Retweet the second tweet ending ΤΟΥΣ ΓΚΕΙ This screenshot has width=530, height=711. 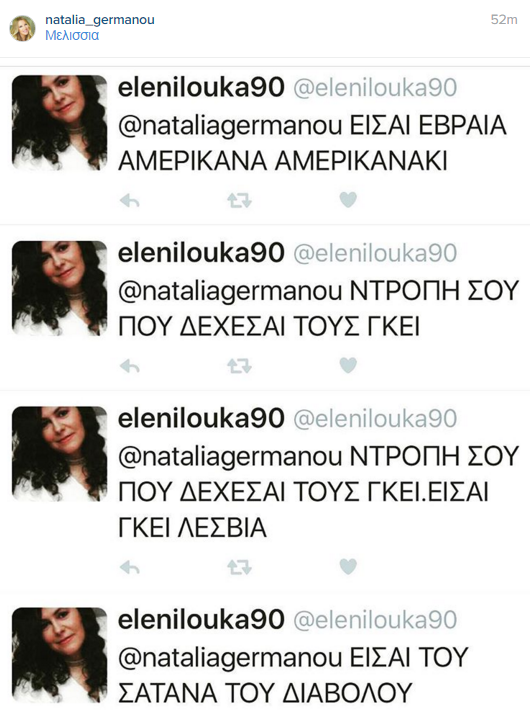(x=239, y=366)
